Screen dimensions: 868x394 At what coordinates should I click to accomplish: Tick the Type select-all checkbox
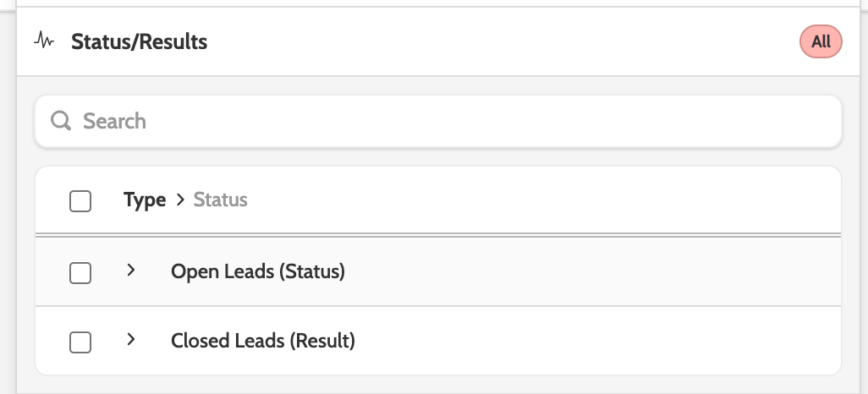(x=80, y=201)
